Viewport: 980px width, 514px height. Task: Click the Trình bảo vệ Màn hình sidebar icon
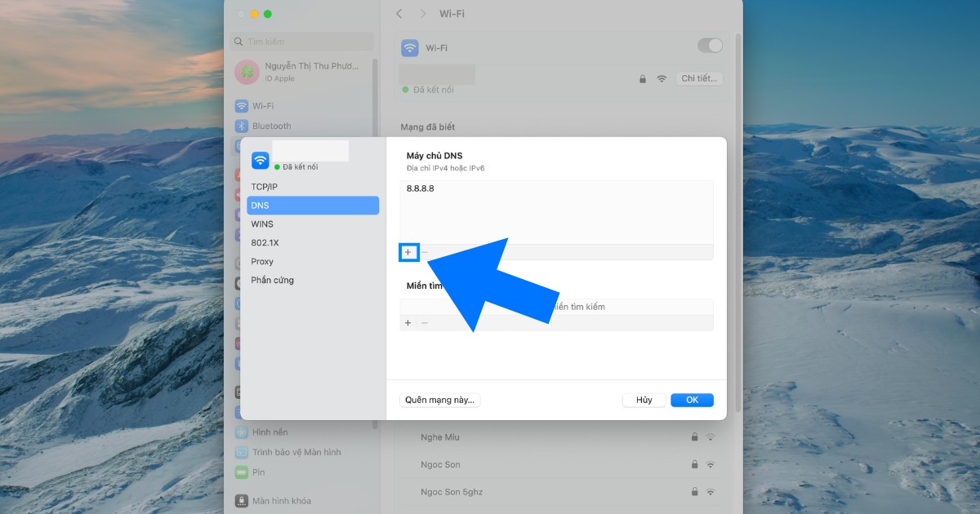click(x=242, y=452)
